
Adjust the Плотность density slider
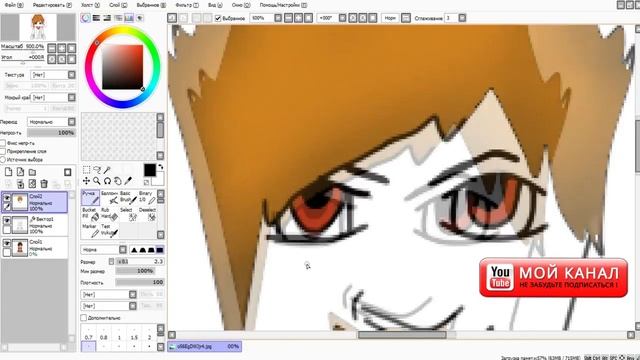pyautogui.click(x=140, y=282)
